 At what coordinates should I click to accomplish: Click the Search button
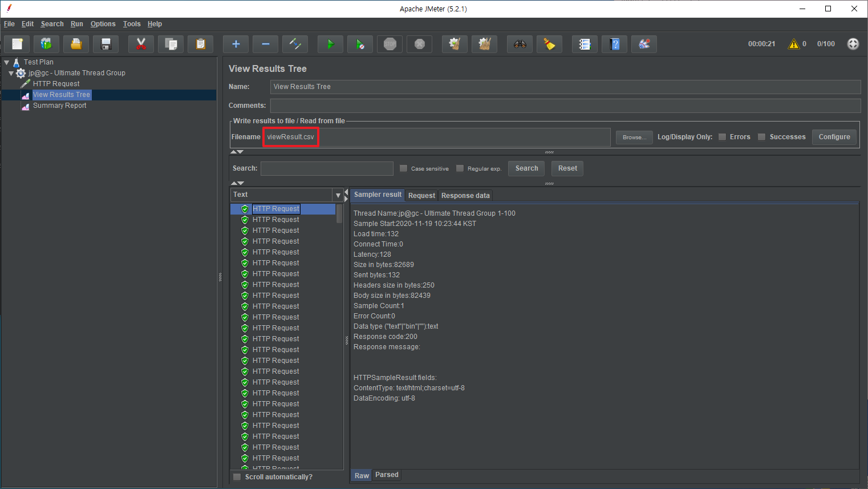[x=526, y=168]
